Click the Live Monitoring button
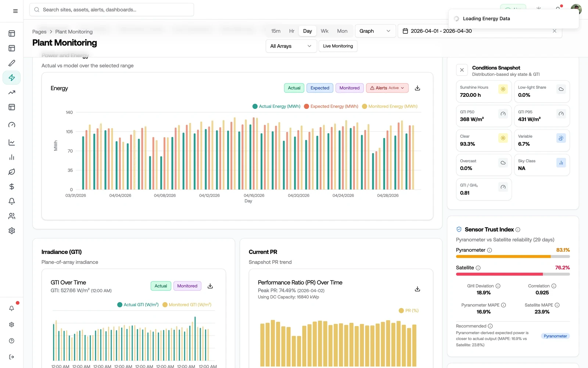Image resolution: width=588 pixels, height=368 pixels. [x=338, y=46]
